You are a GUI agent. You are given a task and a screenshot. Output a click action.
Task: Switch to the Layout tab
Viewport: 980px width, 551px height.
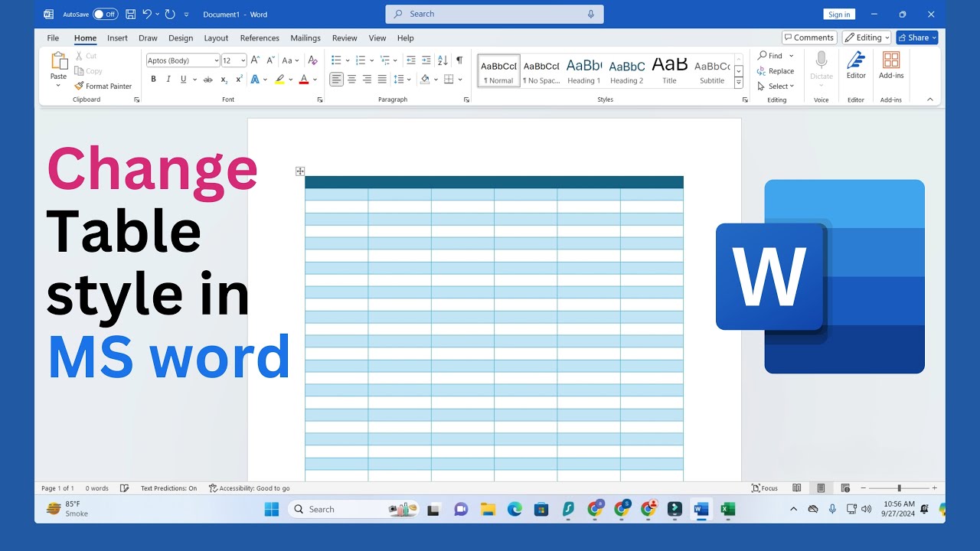[x=216, y=38]
